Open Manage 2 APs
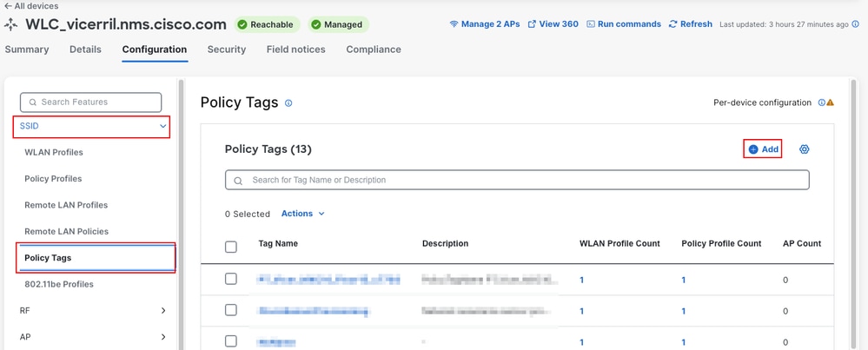 click(x=484, y=24)
